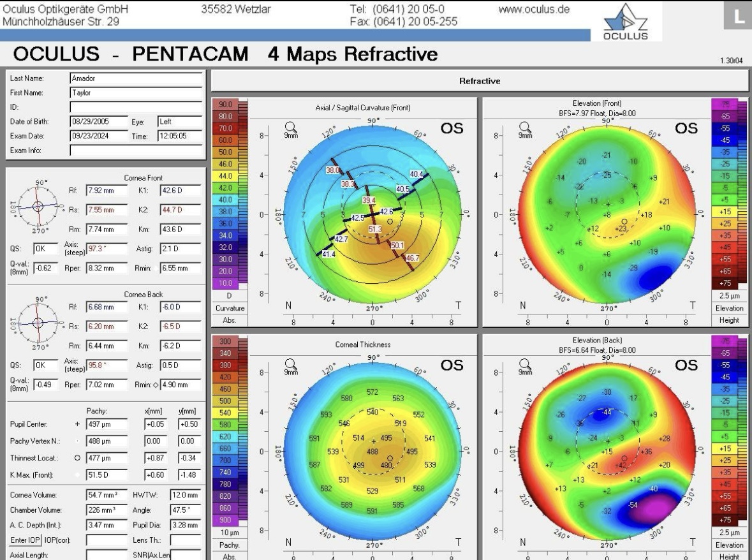752x560 pixels.
Task: Click the Cornea Front K2 value 44.7 D
Action: point(181,209)
